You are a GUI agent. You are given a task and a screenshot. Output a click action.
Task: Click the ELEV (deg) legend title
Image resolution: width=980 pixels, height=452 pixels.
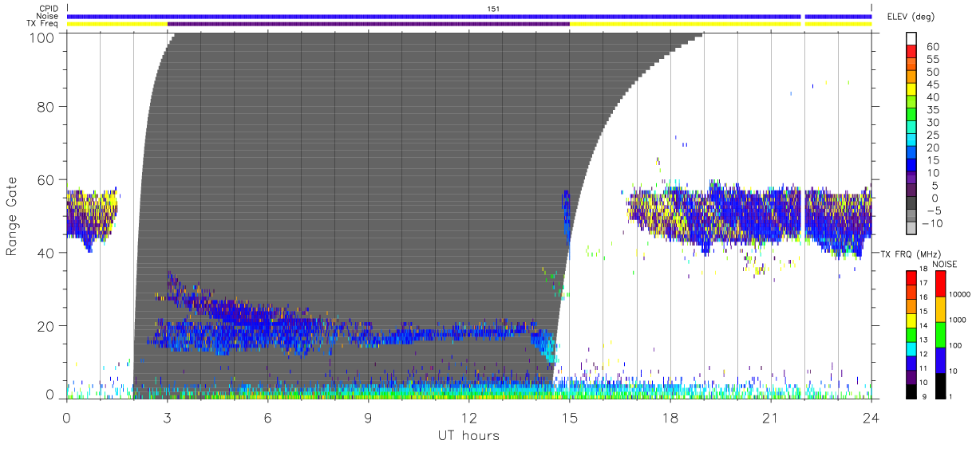click(x=911, y=17)
